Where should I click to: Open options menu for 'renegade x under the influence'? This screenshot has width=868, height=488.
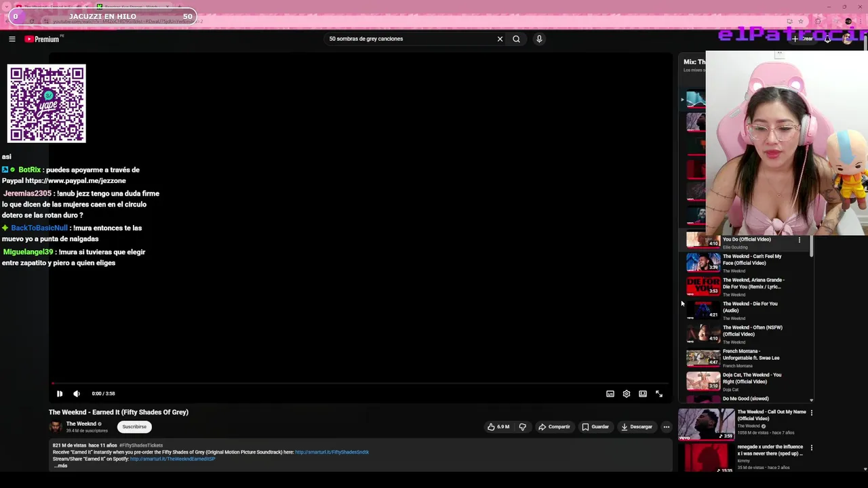tap(811, 447)
